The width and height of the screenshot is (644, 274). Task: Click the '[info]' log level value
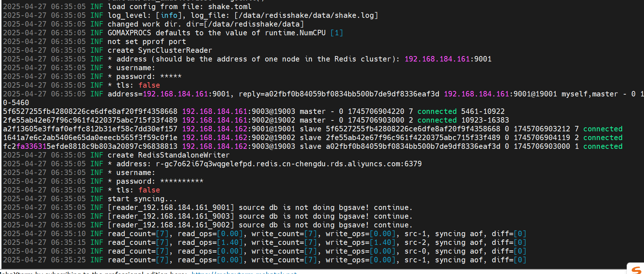pos(169,15)
